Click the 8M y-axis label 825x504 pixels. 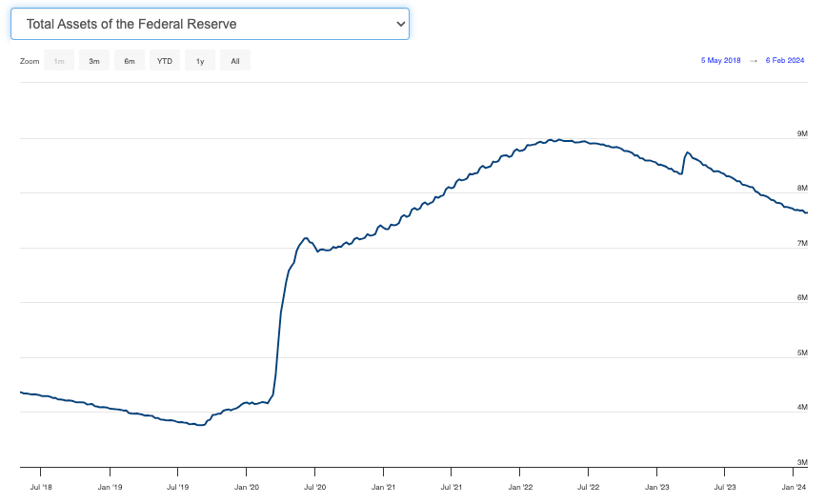802,188
